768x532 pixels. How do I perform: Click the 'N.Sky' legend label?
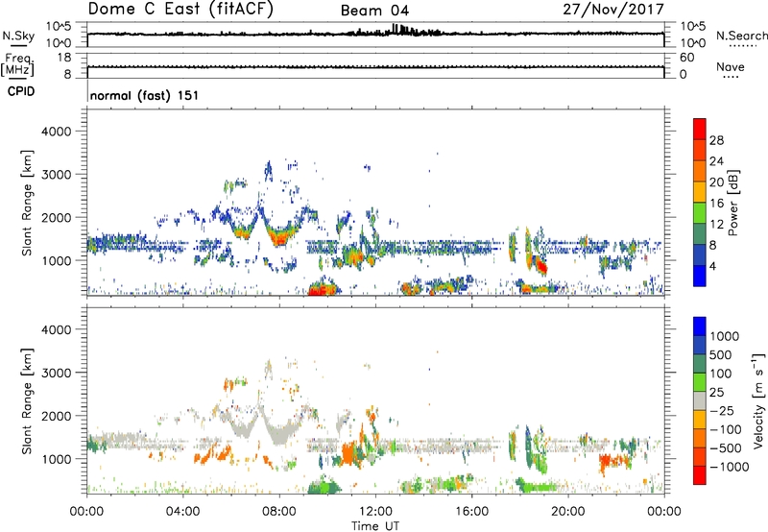tap(18, 36)
